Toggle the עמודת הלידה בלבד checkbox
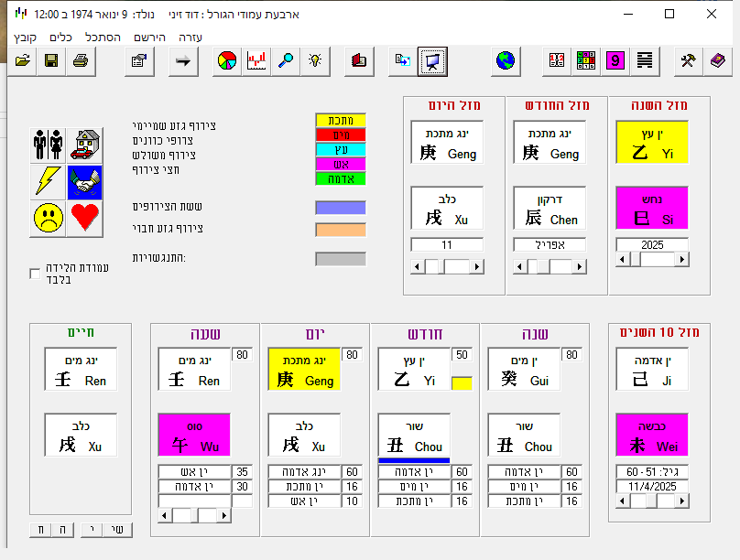This screenshot has width=740, height=560. 35,273
